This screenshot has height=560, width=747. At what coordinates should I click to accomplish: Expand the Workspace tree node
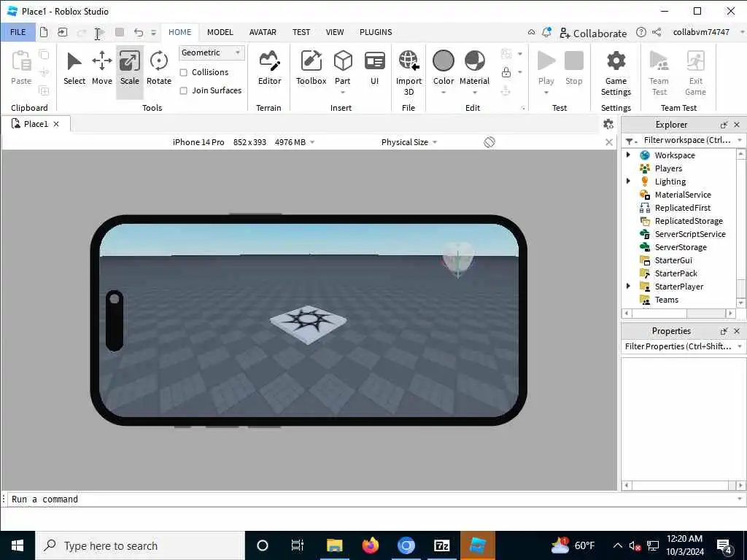tap(628, 155)
